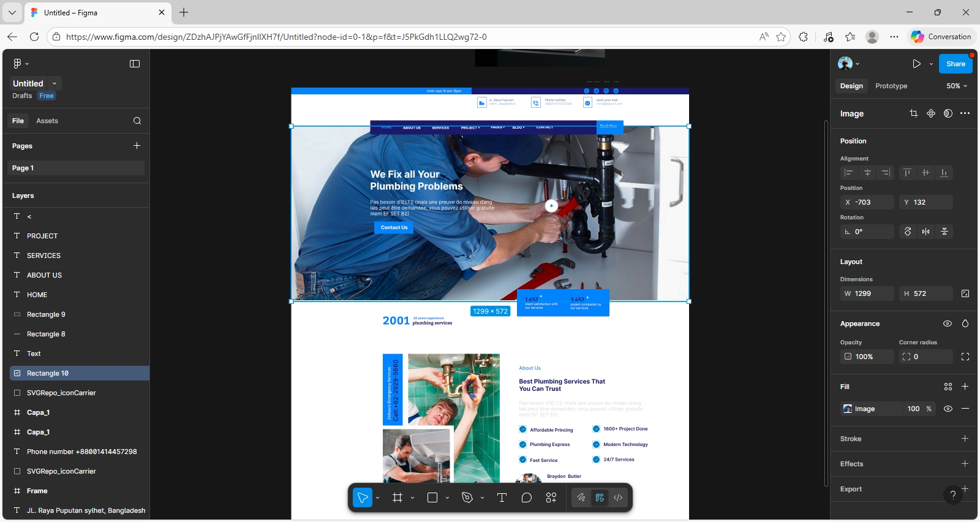The height and width of the screenshot is (522, 980).
Task: Switch to Dev Mode in the bottom toolbar
Action: [x=618, y=497]
